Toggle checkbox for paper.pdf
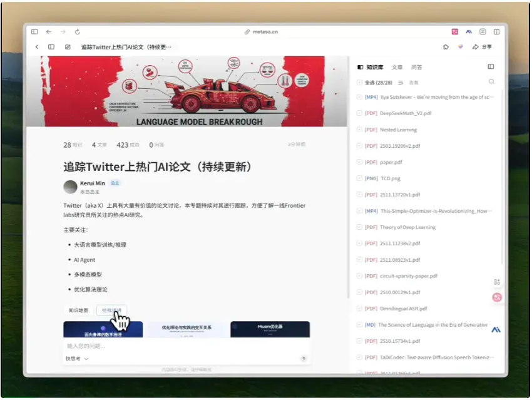The height and width of the screenshot is (400, 532). pyautogui.click(x=359, y=162)
